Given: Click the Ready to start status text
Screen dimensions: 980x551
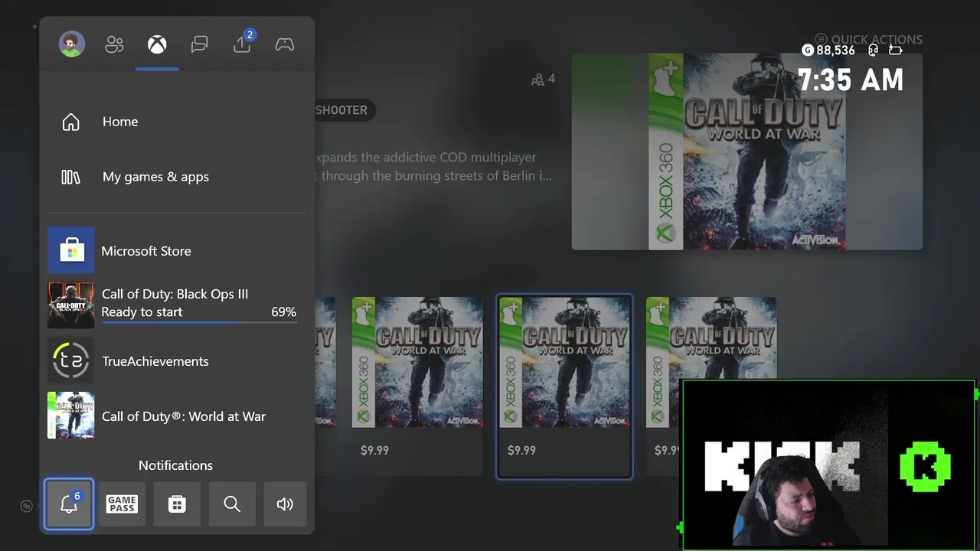Looking at the screenshot, I should click(x=142, y=311).
